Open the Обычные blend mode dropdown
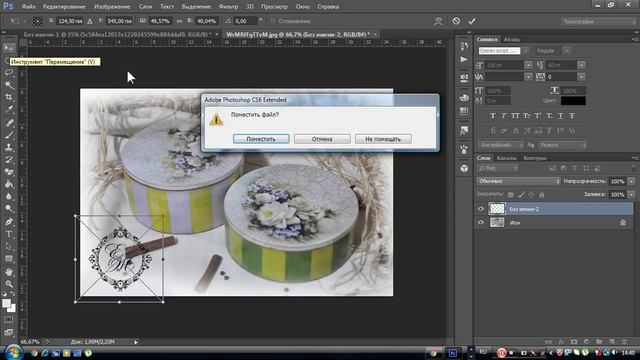The height and width of the screenshot is (360, 640). pos(518,181)
